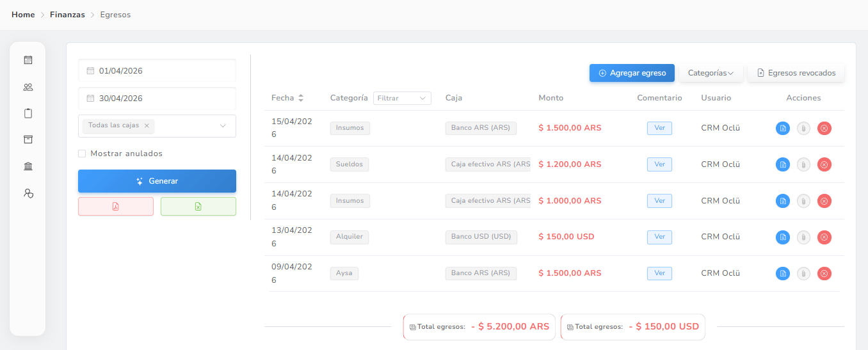Export report with green Excel button

pyautogui.click(x=198, y=206)
